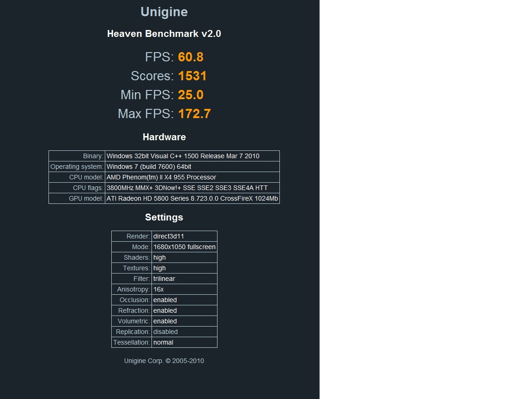Click the Min FPS: label

click(147, 95)
